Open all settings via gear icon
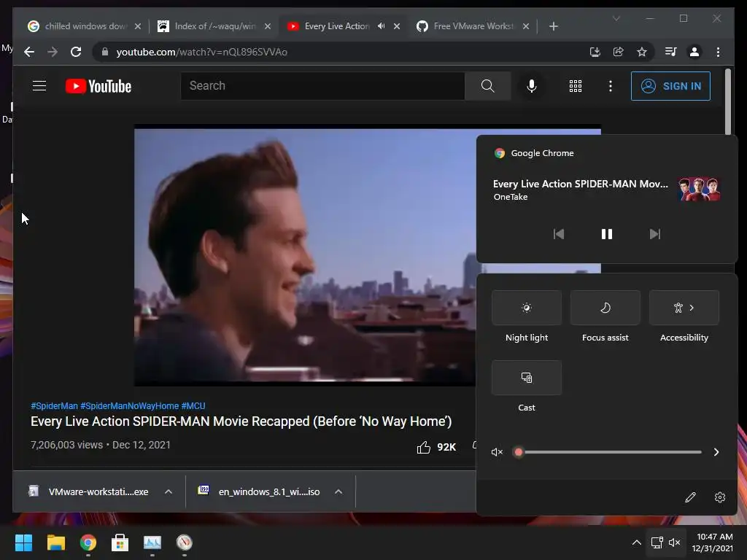747x560 pixels. (720, 497)
